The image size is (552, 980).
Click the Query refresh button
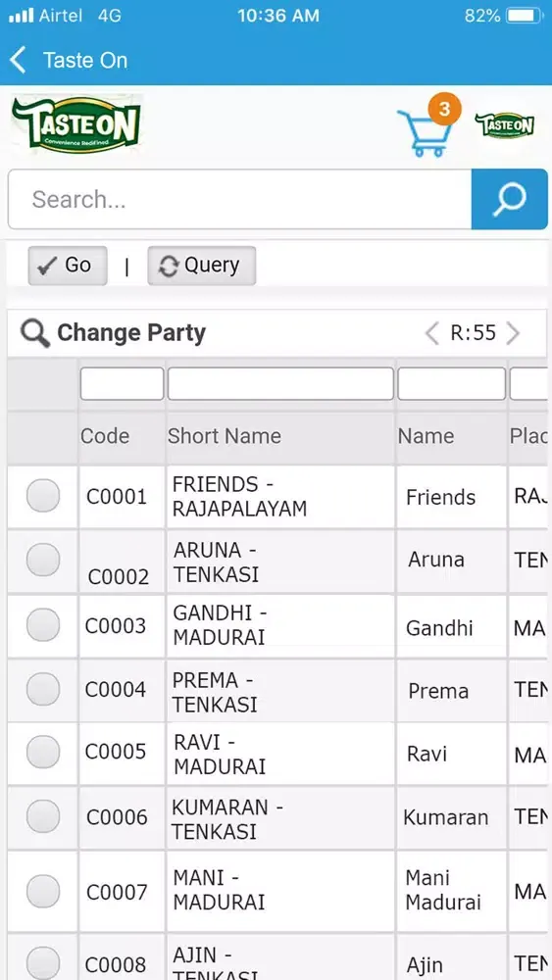click(x=202, y=266)
